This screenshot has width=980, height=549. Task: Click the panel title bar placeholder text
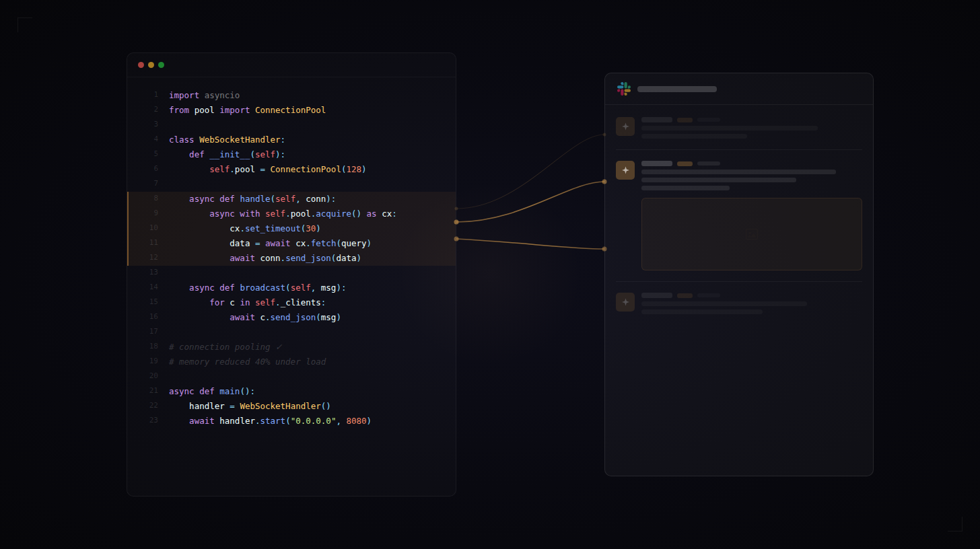pyautogui.click(x=676, y=88)
